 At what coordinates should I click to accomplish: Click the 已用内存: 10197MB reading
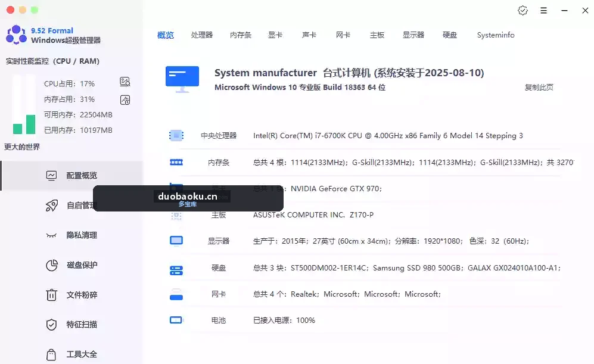click(x=78, y=130)
